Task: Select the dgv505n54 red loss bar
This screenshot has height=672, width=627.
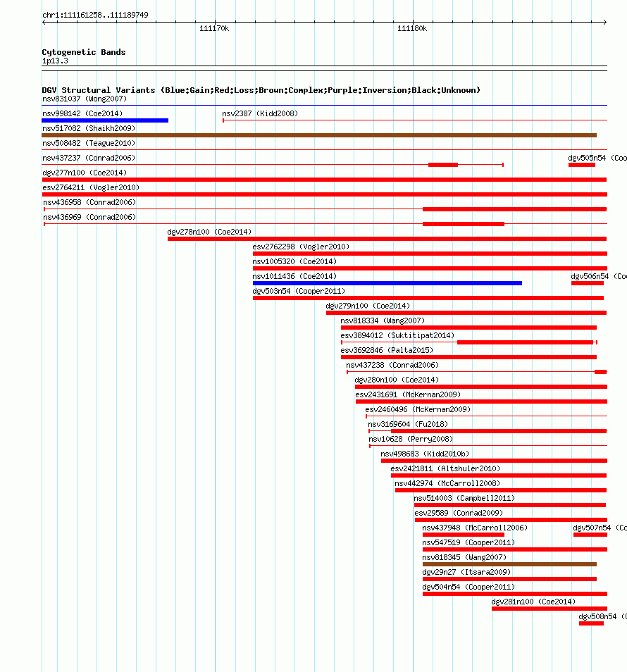Action: pyautogui.click(x=582, y=165)
